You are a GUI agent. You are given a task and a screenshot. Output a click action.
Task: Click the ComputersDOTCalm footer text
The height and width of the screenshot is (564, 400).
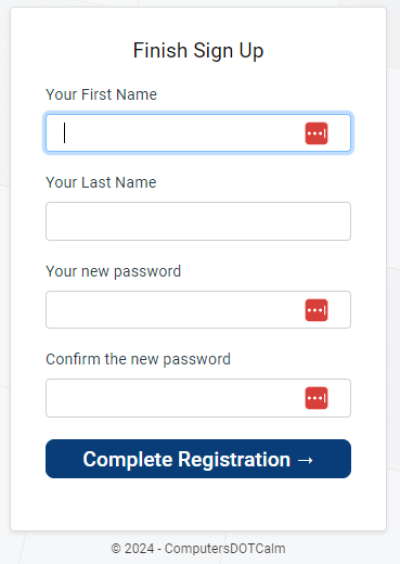(x=225, y=549)
